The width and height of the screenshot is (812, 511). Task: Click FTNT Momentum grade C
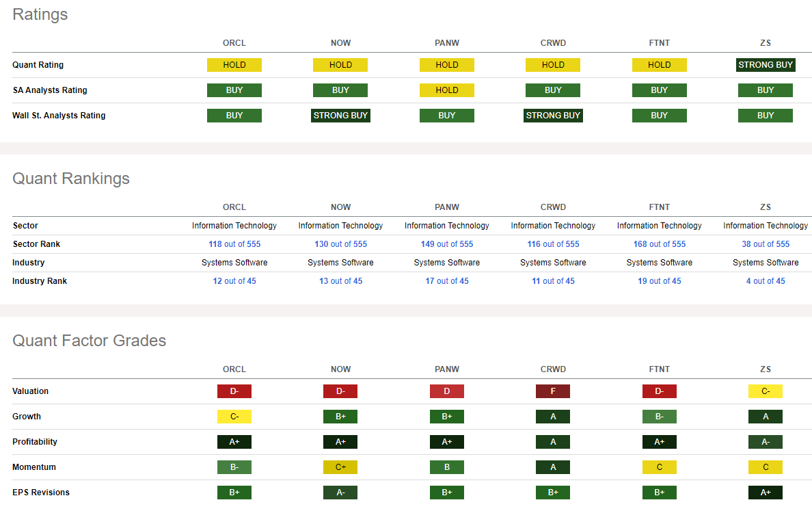tap(659, 467)
